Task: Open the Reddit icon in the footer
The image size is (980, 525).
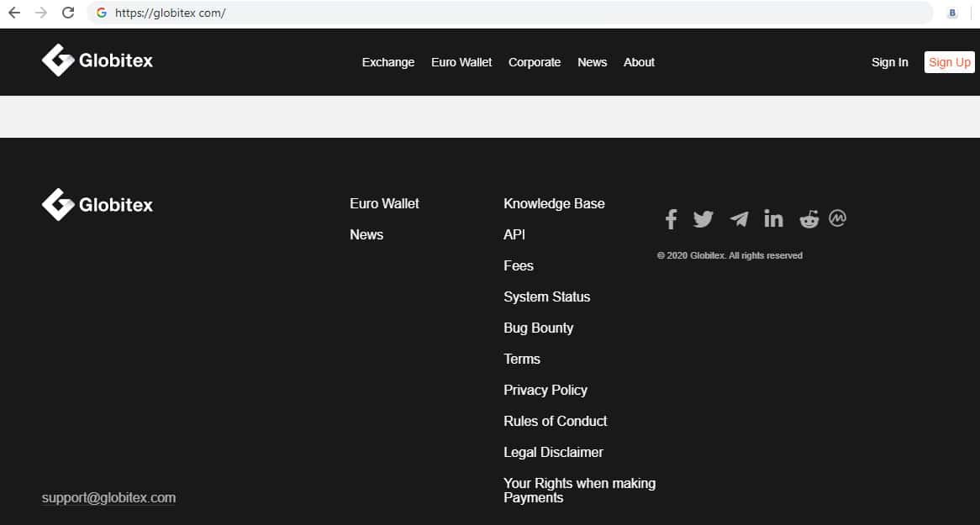Action: [x=809, y=219]
